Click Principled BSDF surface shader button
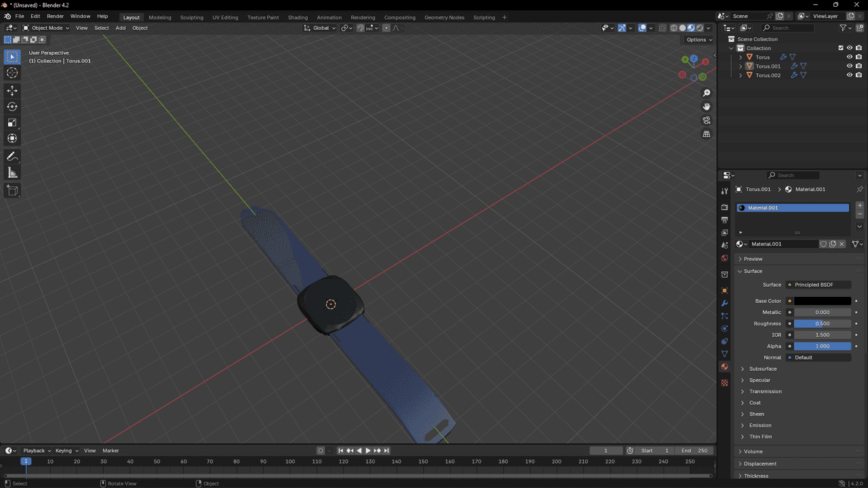Screen dimensions: 868x488 [818, 285]
